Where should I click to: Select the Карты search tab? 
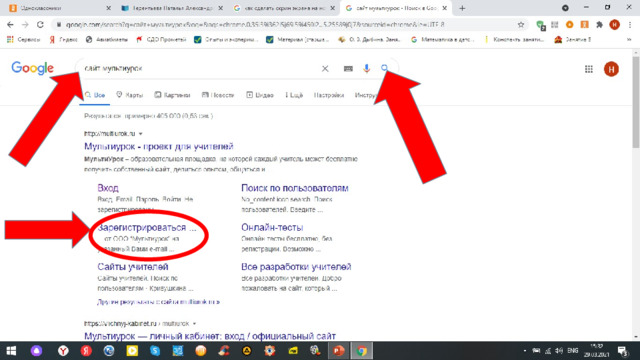130,95
